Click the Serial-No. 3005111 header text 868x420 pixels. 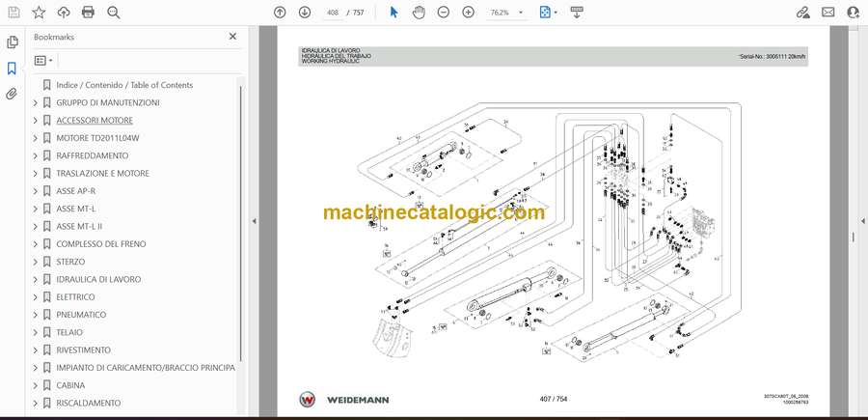tap(773, 57)
